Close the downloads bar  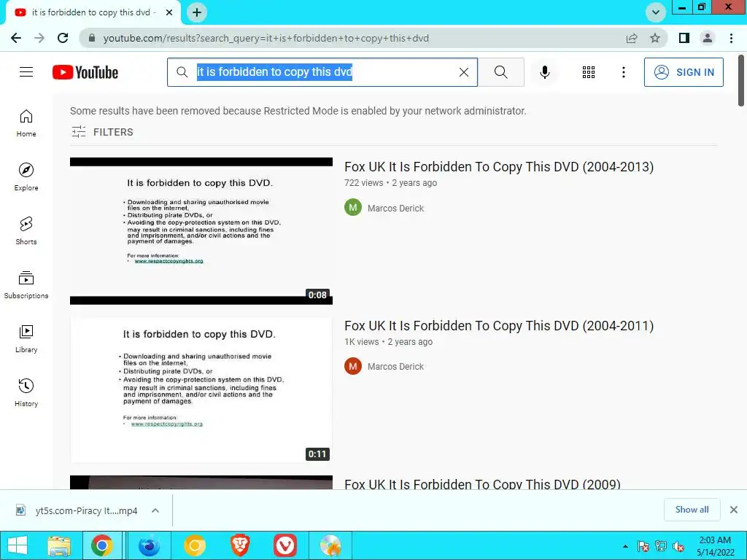734,510
